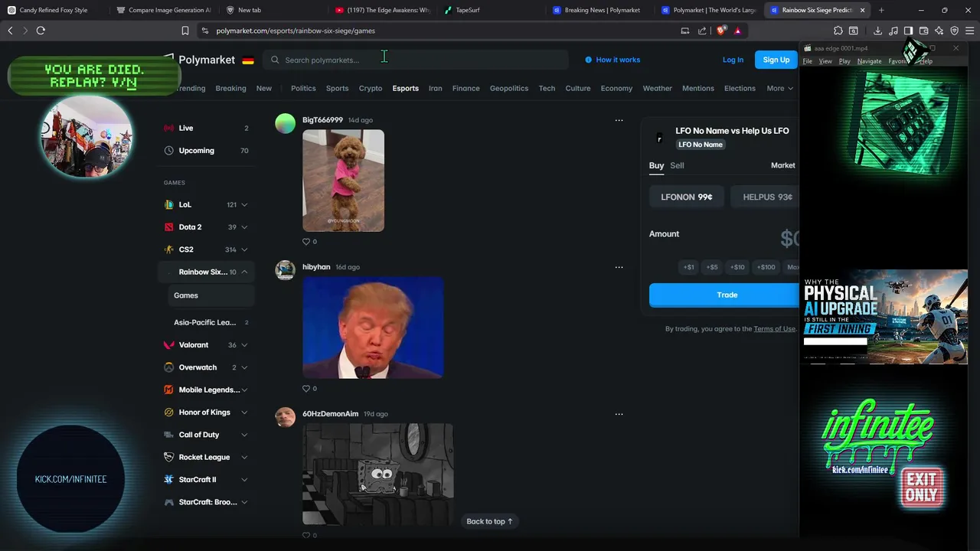
Task: Open the Brave Wallet icon
Action: [923, 31]
